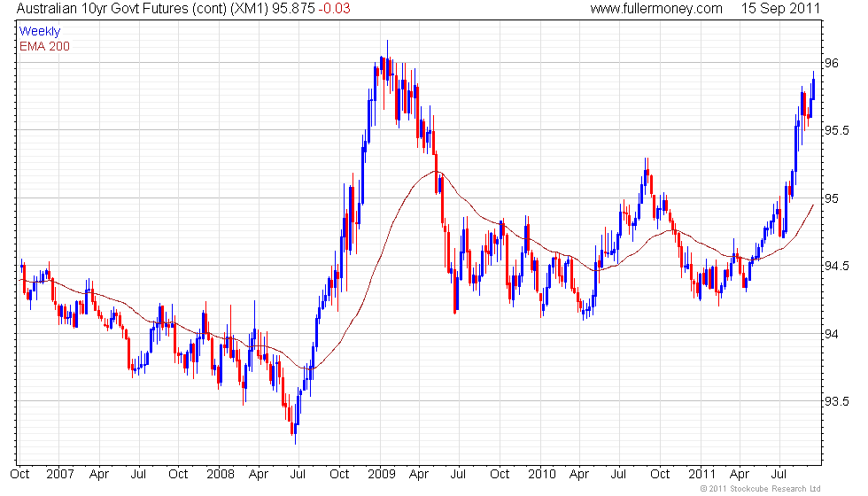The height and width of the screenshot is (496, 868).
Task: Click the 93.5 price axis label
Action: click(836, 401)
